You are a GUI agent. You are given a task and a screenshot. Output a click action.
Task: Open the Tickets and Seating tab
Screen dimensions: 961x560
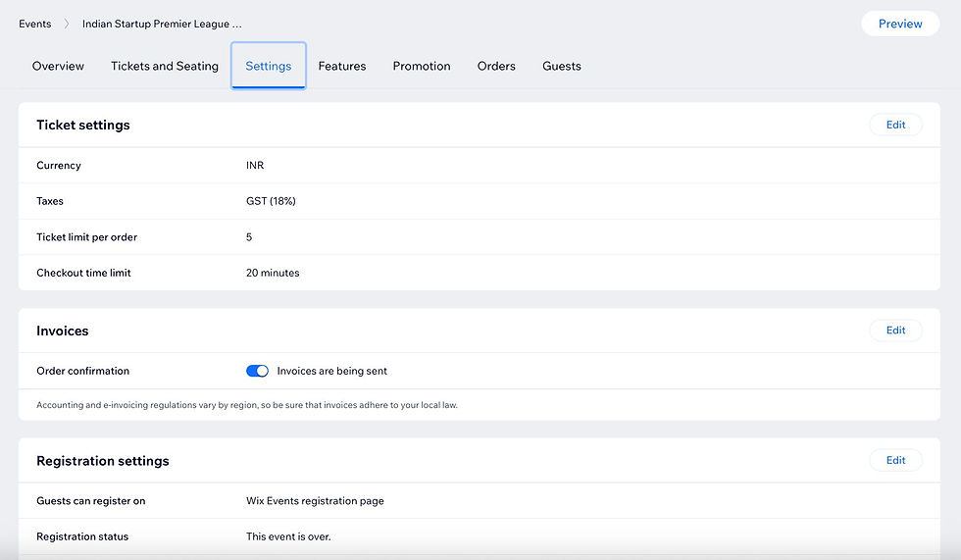tap(165, 66)
